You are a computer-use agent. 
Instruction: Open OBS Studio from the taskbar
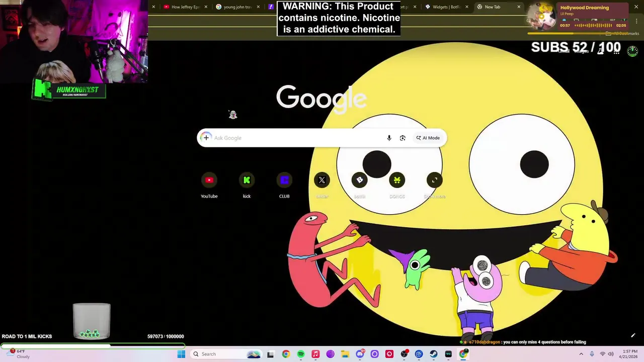pos(404,354)
